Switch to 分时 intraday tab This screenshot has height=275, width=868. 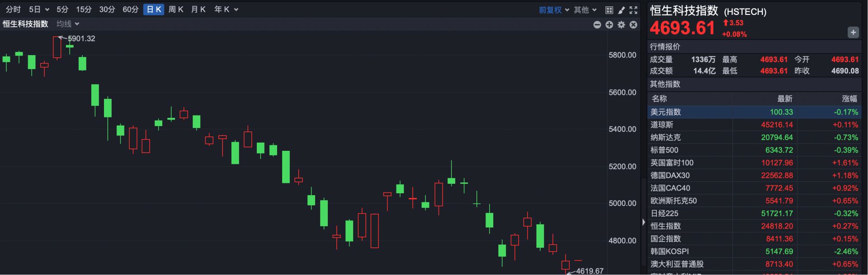click(x=13, y=9)
